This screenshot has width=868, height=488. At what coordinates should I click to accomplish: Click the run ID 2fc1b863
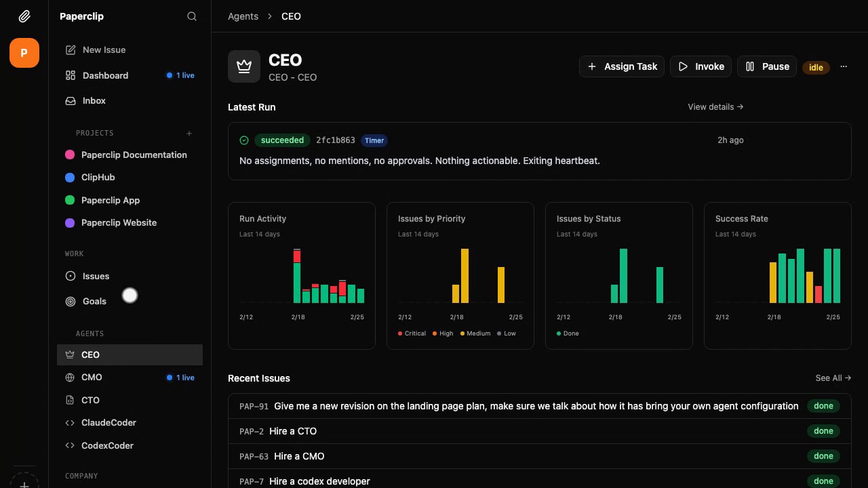336,140
